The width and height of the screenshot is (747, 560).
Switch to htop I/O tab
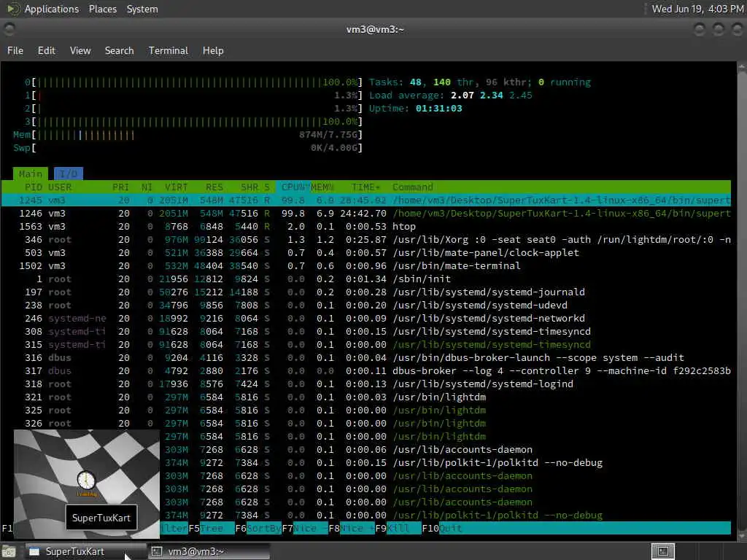(x=69, y=174)
